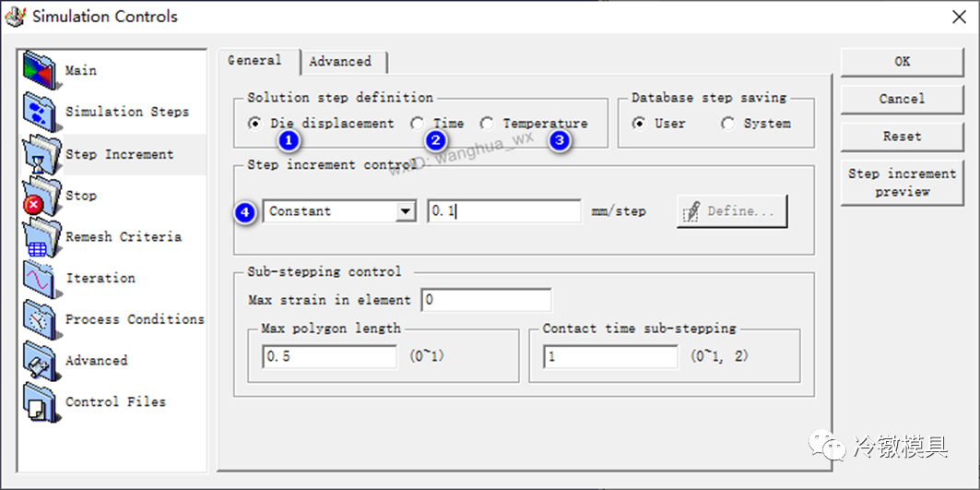Click the Control Files icon

pos(41,402)
